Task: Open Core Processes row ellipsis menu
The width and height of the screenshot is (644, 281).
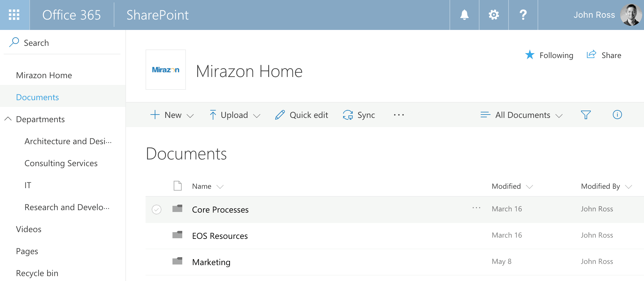Action: click(x=476, y=208)
